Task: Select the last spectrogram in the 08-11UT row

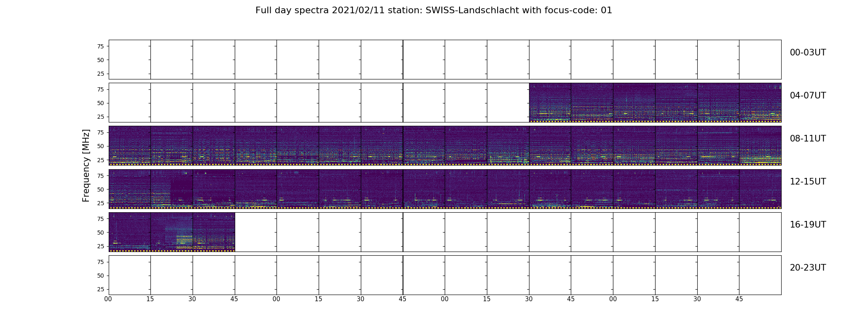Action: [760, 146]
